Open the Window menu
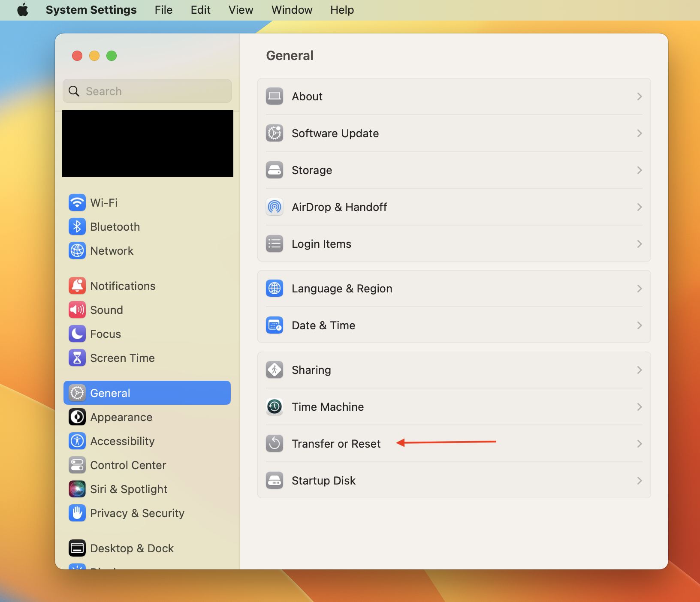The image size is (700, 602). [292, 10]
